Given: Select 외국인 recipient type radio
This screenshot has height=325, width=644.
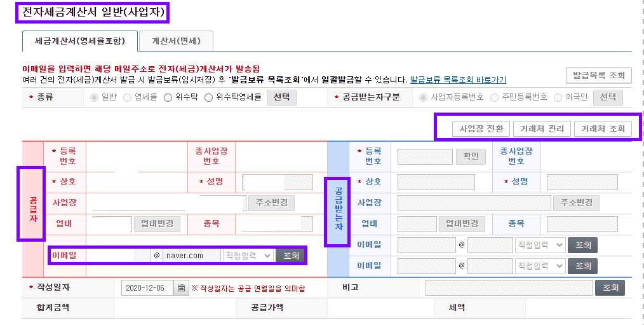Looking at the screenshot, I should [558, 97].
